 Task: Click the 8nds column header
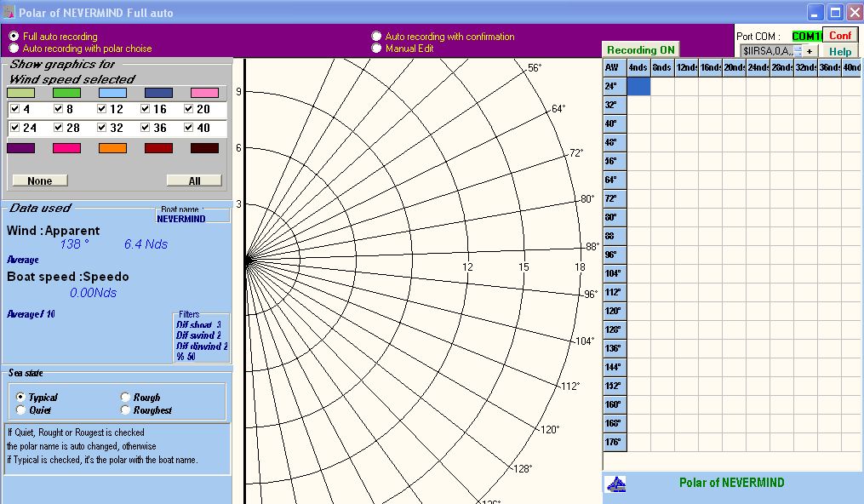click(x=662, y=67)
